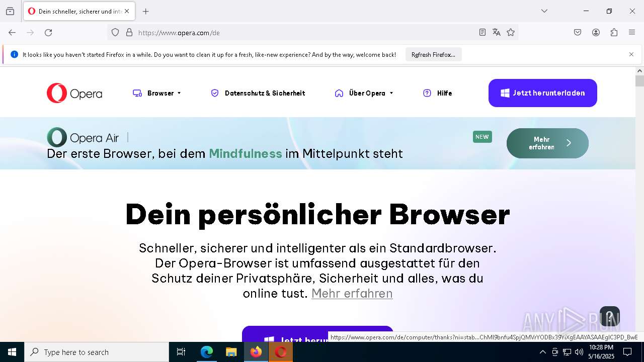The height and width of the screenshot is (362, 644).
Task: Open Opera from the taskbar
Action: point(281,352)
